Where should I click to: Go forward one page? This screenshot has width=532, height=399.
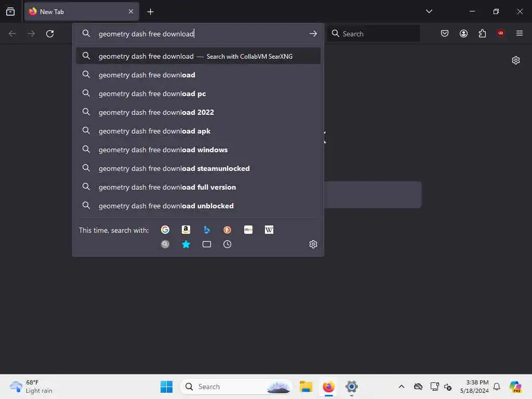click(x=31, y=34)
